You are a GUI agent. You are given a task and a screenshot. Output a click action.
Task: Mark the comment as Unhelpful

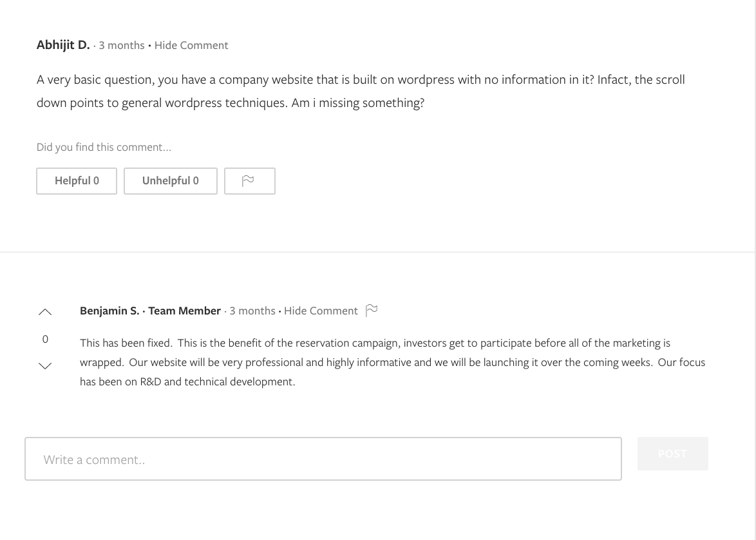[x=170, y=181]
